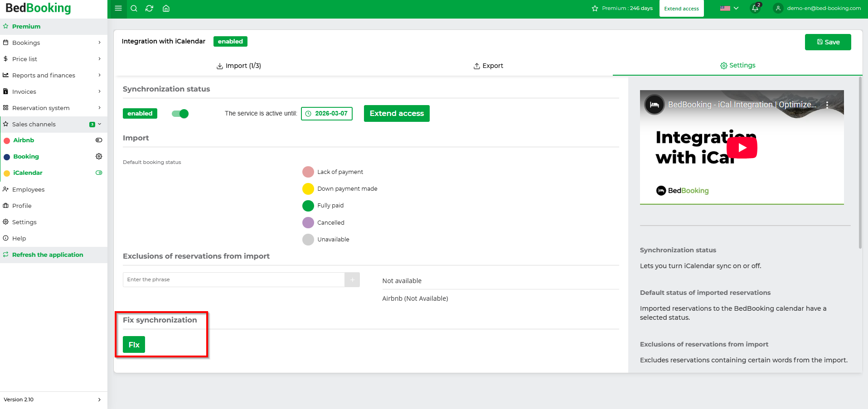Switch to the Import (1/3) tab
The height and width of the screenshot is (409, 868).
239,66
